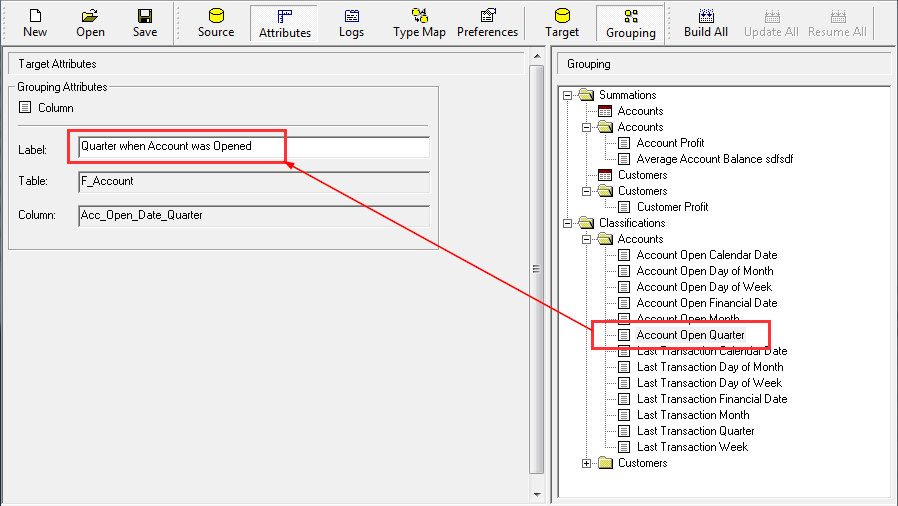Open the Source database view
This screenshot has height=506, width=898.
click(215, 22)
